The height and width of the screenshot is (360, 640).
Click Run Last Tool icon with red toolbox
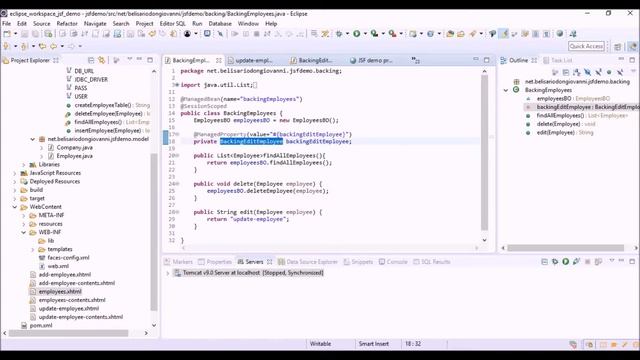(393, 34)
